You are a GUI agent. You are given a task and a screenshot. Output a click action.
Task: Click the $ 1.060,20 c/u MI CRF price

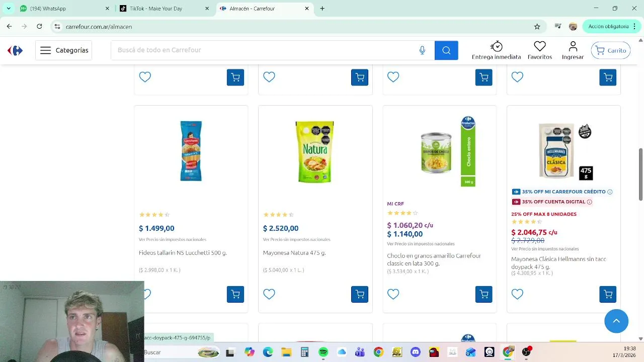click(410, 225)
